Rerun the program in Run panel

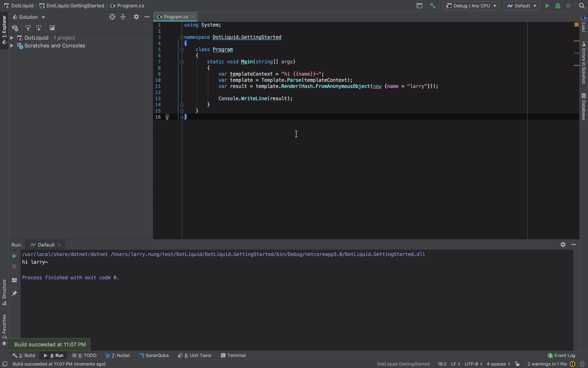tap(14, 256)
